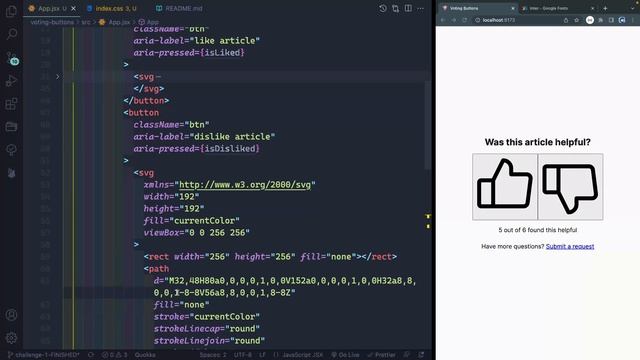Share this page from address bar
This screenshot has height=360, width=640.
[566, 20]
